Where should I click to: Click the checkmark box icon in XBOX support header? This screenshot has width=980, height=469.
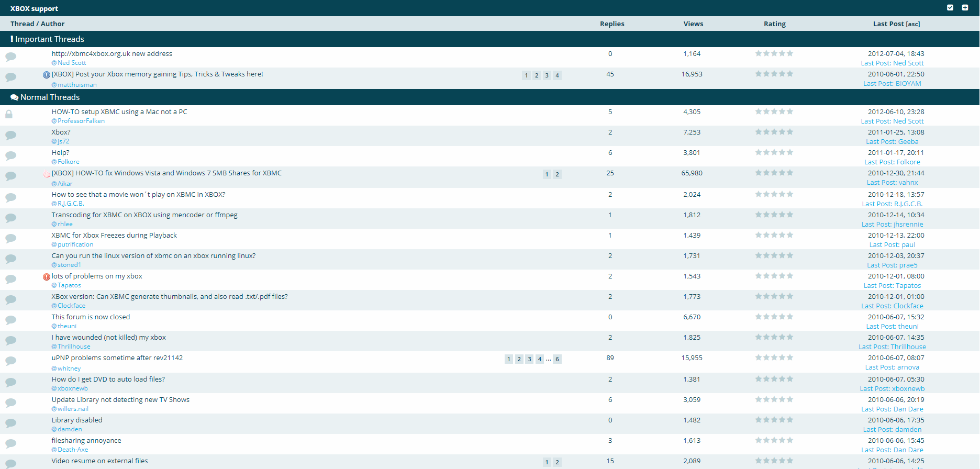pyautogui.click(x=950, y=8)
